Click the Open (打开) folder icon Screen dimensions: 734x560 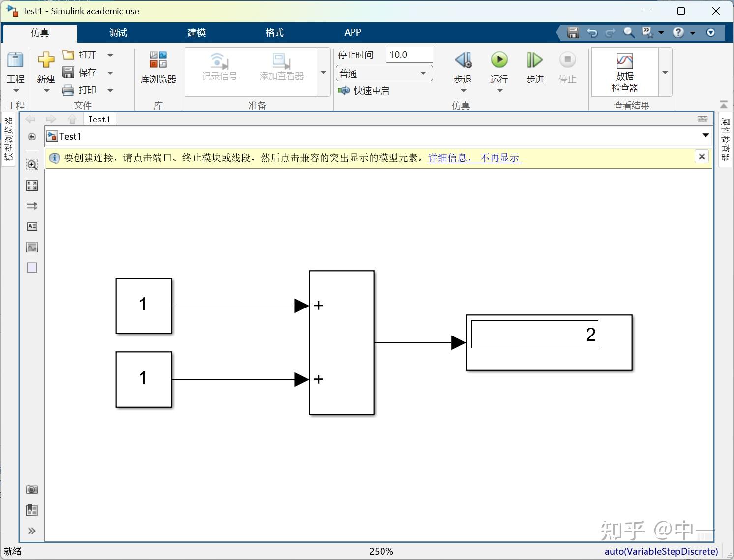coord(68,55)
